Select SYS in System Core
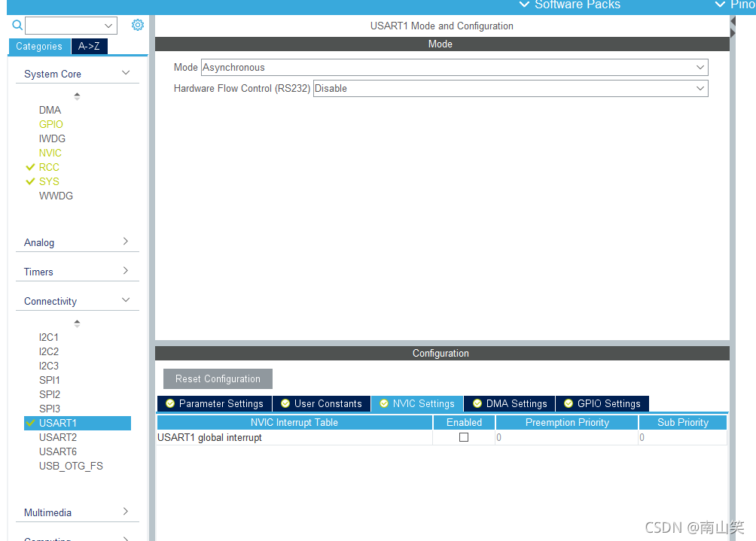The width and height of the screenshot is (756, 541). tap(49, 181)
